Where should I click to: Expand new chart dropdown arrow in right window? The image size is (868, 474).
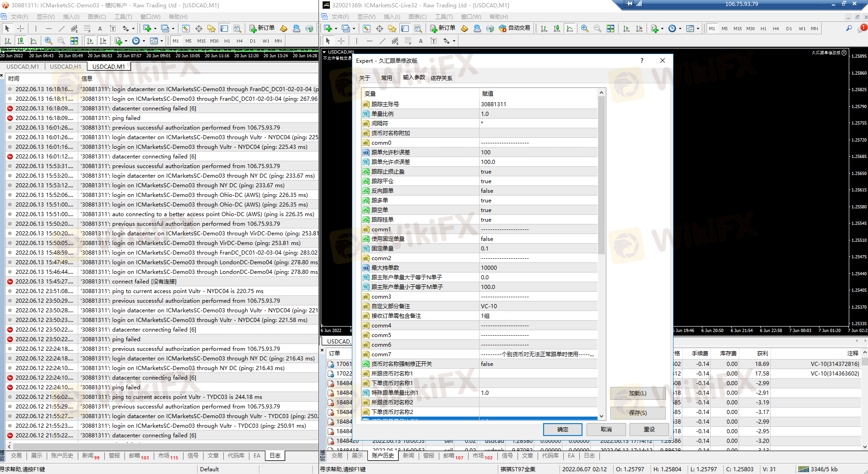click(336, 28)
